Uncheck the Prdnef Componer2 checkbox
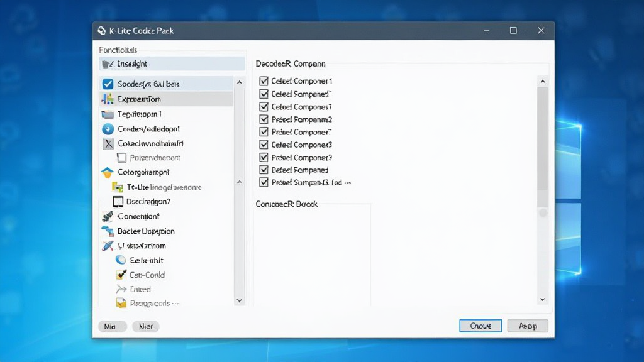Screen dimensions: 644x362 click(264, 132)
